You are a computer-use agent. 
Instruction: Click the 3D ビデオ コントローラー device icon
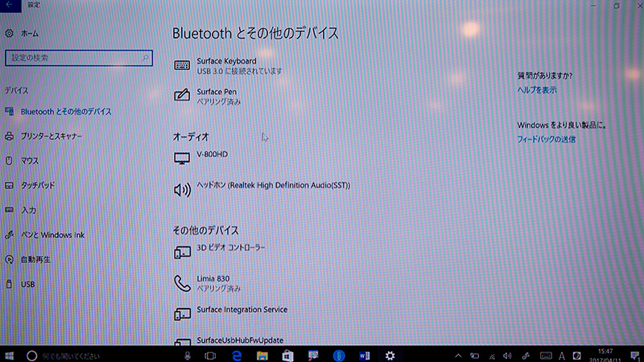182,252
